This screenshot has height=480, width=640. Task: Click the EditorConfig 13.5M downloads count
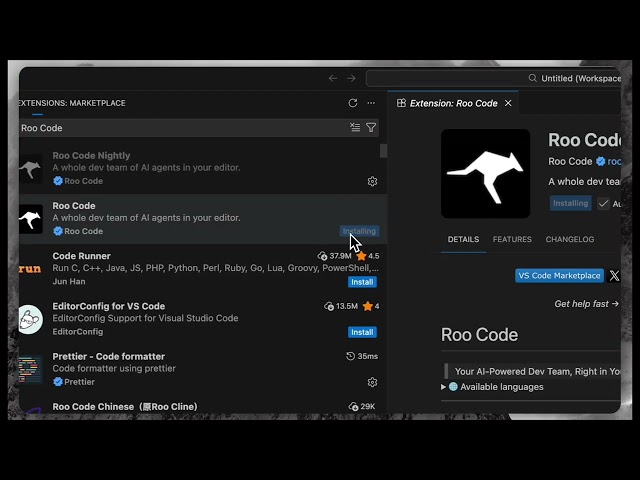point(341,306)
